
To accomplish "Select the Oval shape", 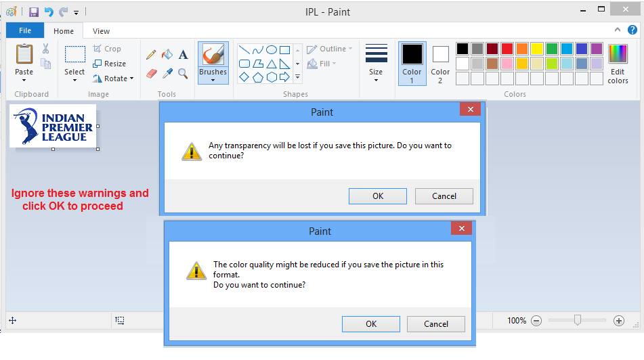I will 271,50.
